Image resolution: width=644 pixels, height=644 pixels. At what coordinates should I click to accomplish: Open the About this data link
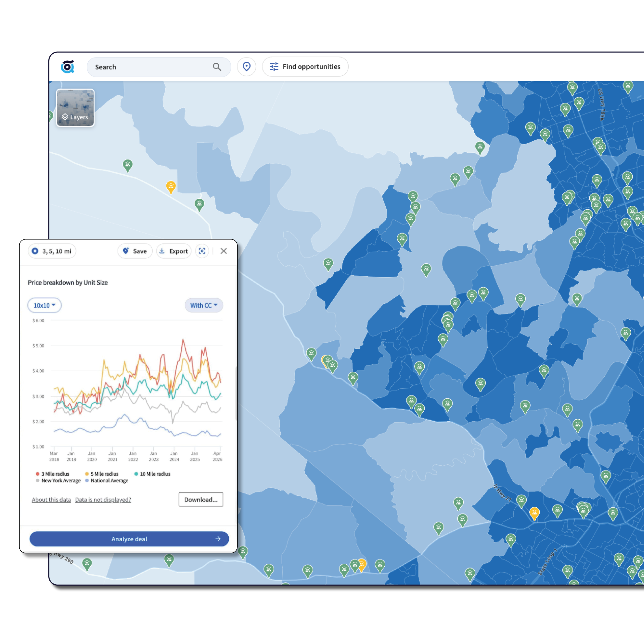click(x=51, y=499)
